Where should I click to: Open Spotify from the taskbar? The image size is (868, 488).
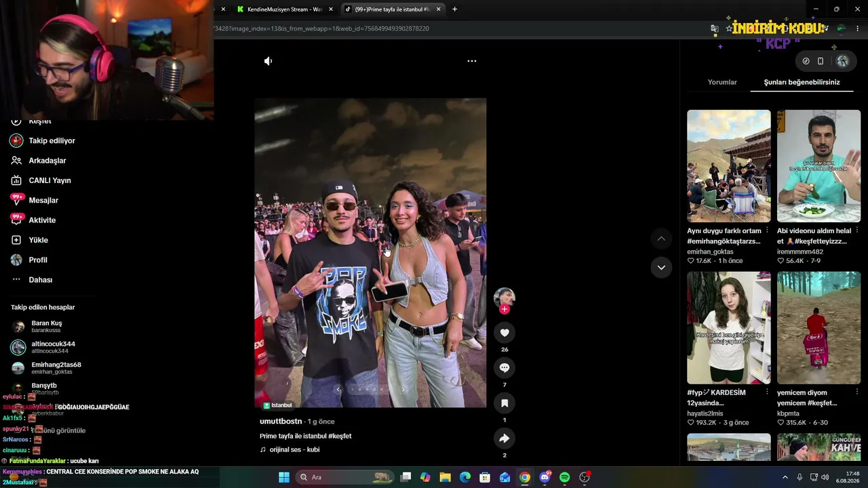565,477
